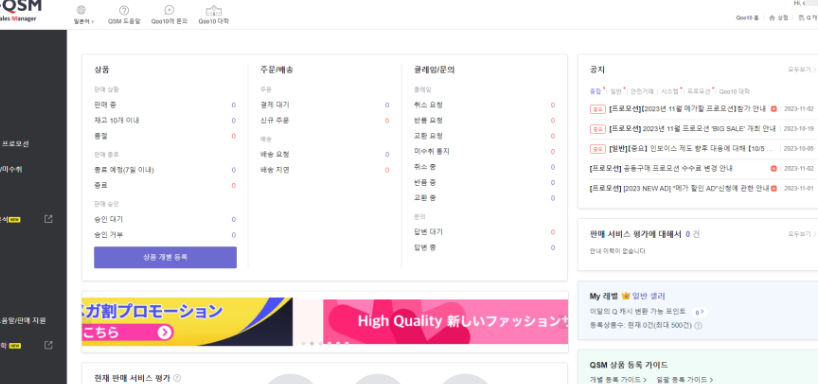The height and width of the screenshot is (384, 818).
Task: Open 모두보기 for 판매 서비스 평가 panel
Action: (801, 234)
